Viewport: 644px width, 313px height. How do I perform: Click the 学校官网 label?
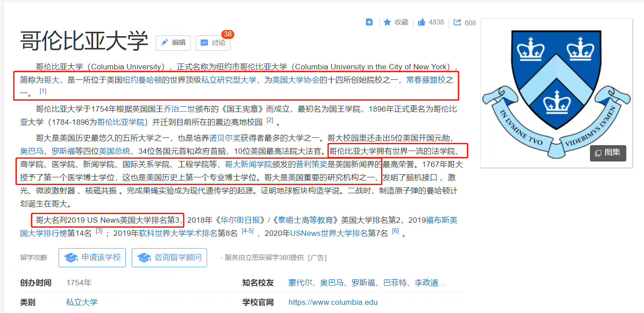[258, 302]
